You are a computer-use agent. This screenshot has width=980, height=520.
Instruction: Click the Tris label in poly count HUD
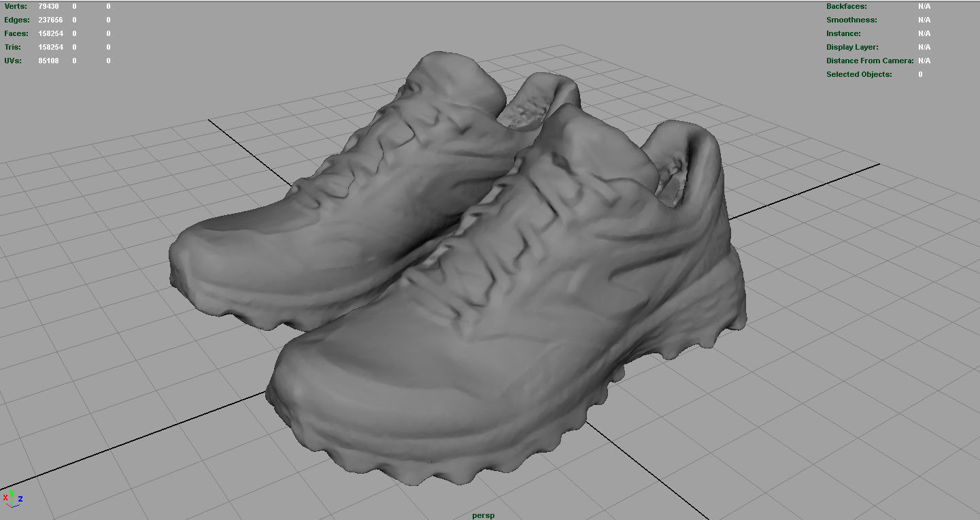tap(13, 47)
